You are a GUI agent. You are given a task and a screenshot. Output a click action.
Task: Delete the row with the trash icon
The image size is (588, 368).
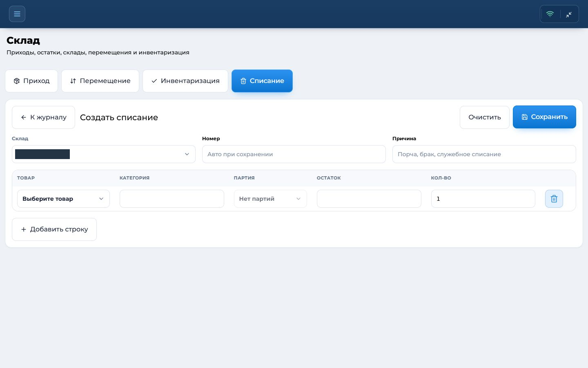pyautogui.click(x=554, y=199)
